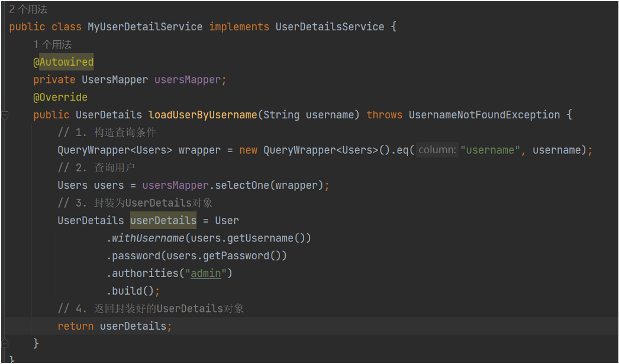Click the @Override annotation
The image size is (619, 364).
coord(60,97)
